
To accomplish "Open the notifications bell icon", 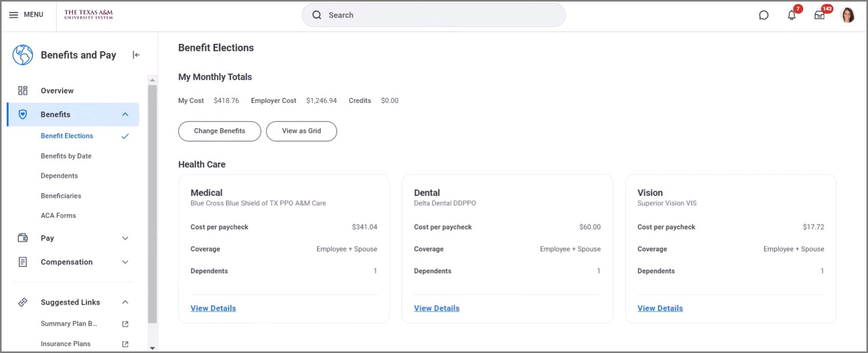I will (792, 15).
